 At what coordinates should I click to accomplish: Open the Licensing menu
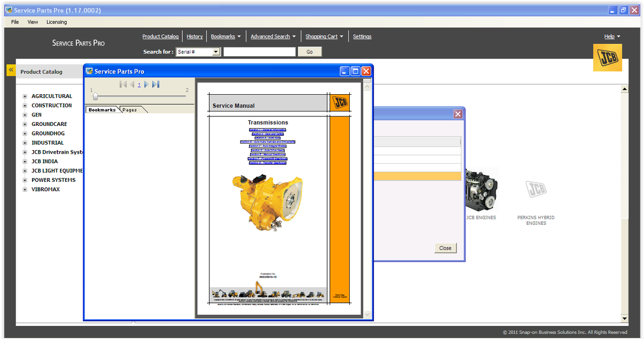click(56, 22)
